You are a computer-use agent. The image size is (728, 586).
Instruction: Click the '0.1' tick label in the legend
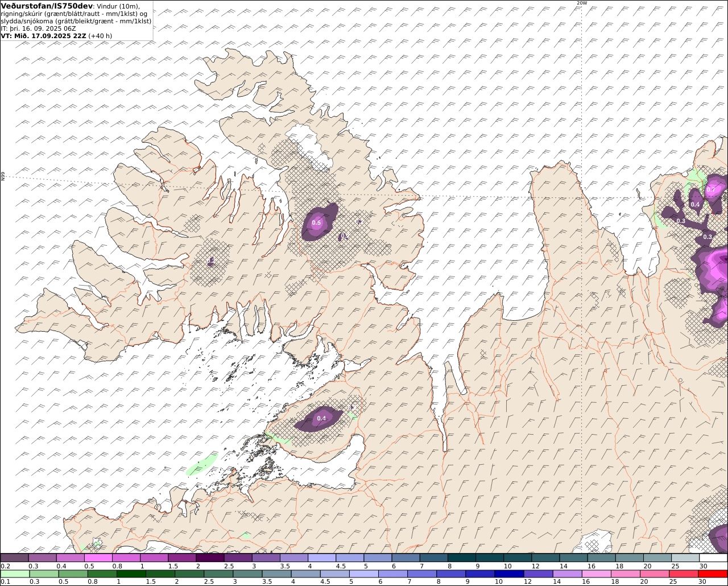5,581
